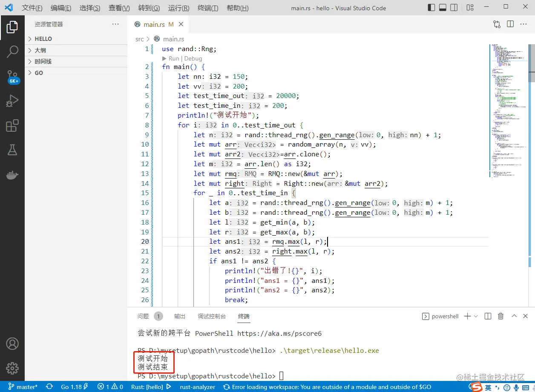
Task: Click the code minimap overview
Action: 508,111
